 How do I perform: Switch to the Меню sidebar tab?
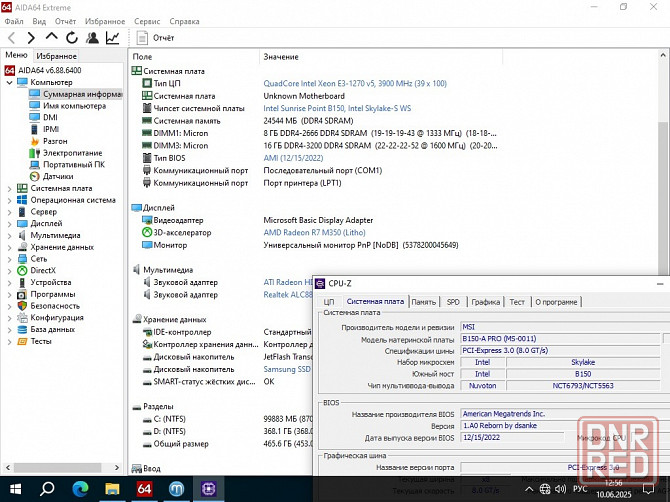pos(16,55)
